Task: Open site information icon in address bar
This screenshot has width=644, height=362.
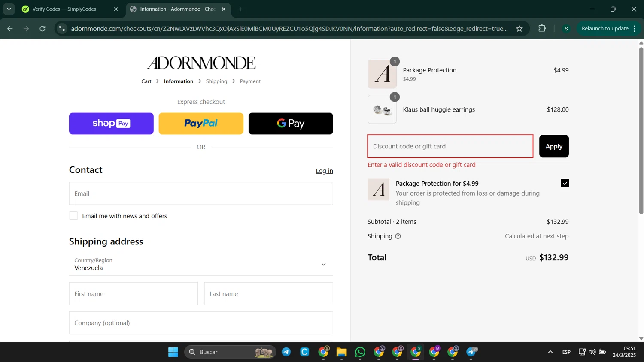Action: (62, 29)
